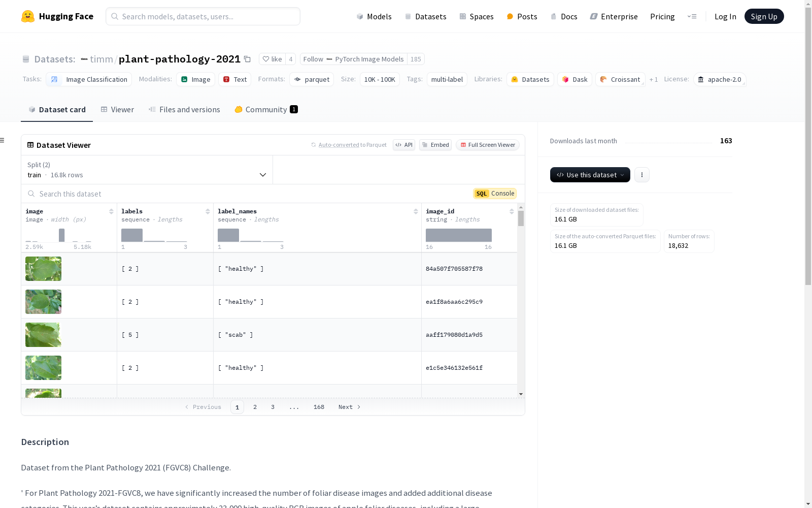Open the three-dot more options menu
812x508 pixels.
tap(642, 175)
